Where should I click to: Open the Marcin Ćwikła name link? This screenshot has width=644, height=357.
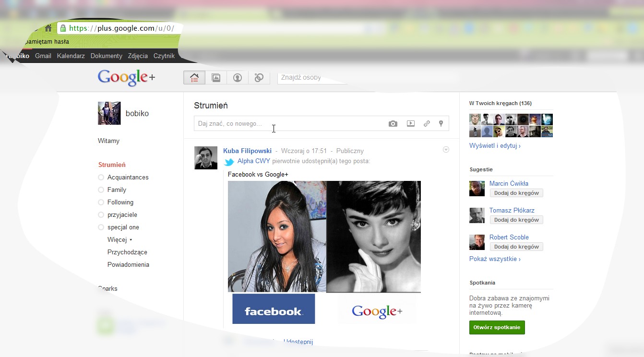[x=509, y=183]
